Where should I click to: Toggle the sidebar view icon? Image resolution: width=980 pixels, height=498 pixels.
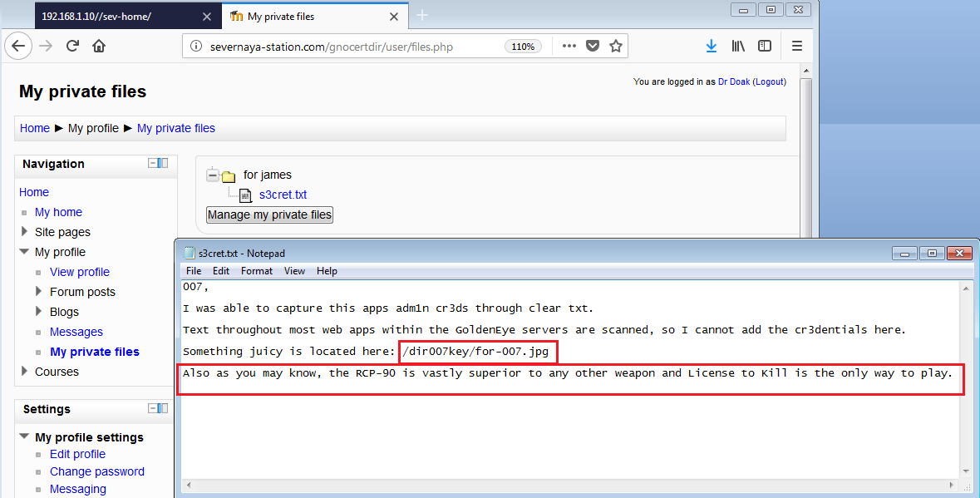765,47
